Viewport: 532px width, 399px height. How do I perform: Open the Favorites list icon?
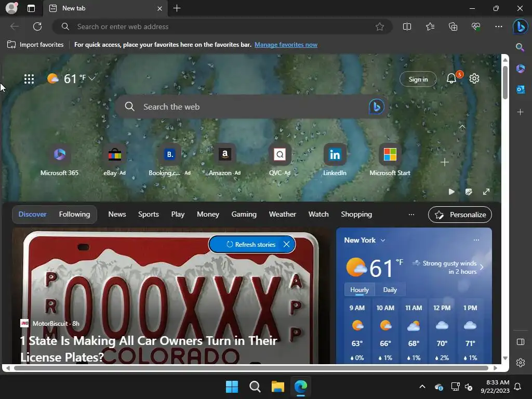tap(430, 26)
